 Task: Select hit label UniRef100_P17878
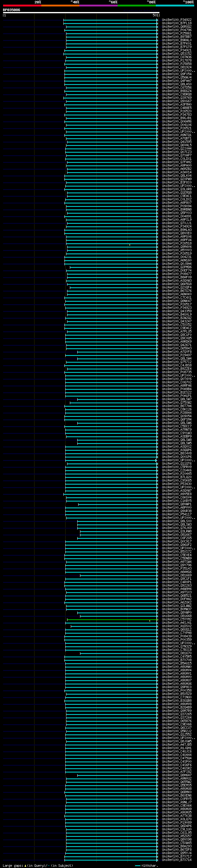click(177, 60)
